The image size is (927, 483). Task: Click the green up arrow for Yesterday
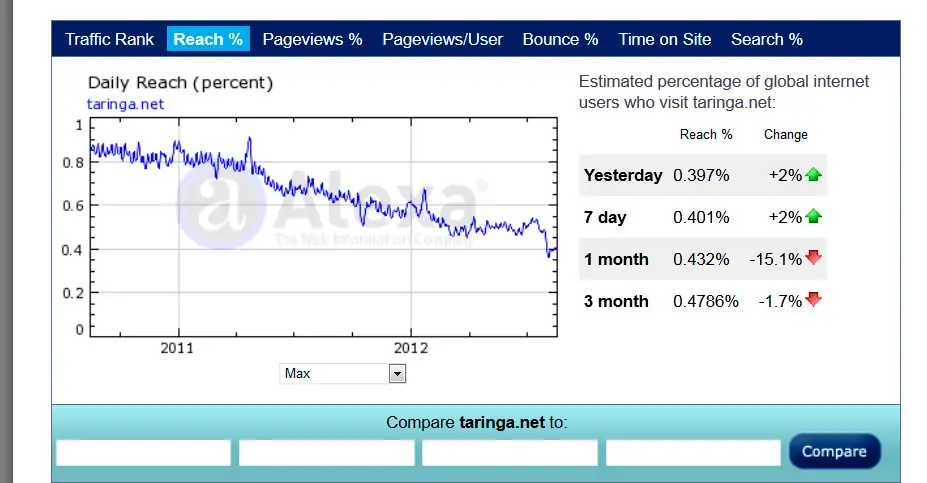813,174
